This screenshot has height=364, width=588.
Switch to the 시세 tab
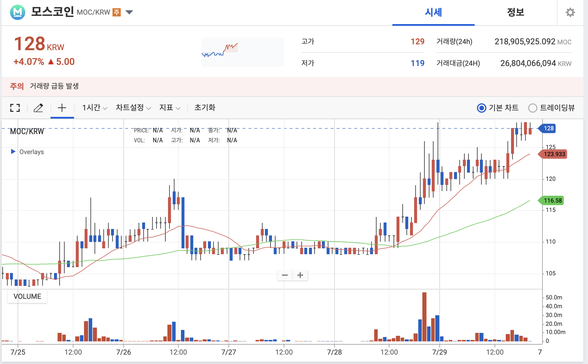coord(433,13)
